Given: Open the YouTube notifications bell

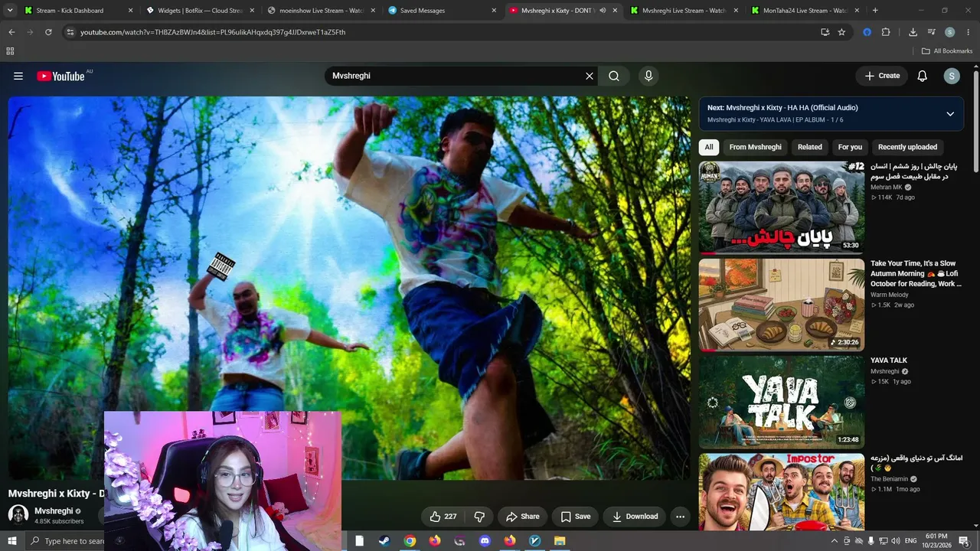Looking at the screenshot, I should [x=923, y=76].
